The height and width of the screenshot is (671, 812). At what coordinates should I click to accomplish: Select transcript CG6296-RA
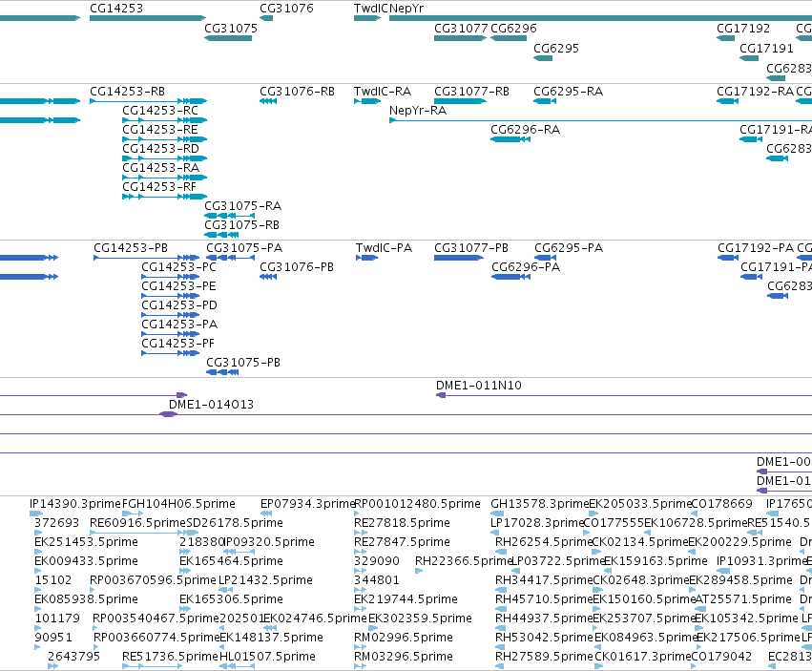pyautogui.click(x=525, y=130)
